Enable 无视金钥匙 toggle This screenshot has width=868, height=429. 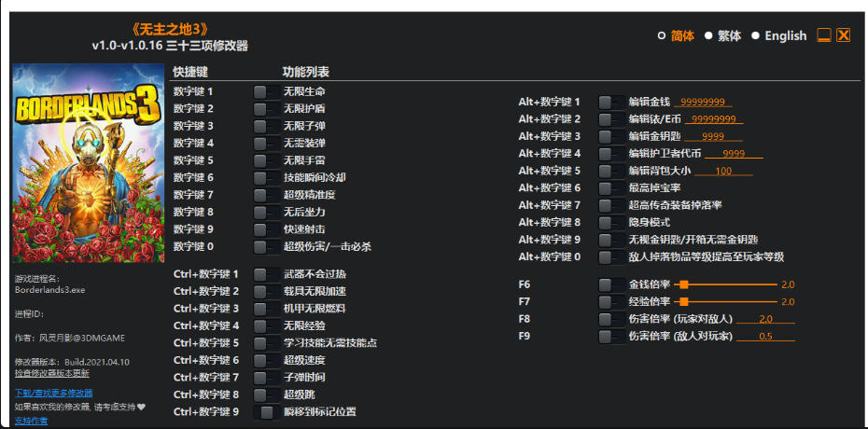611,240
